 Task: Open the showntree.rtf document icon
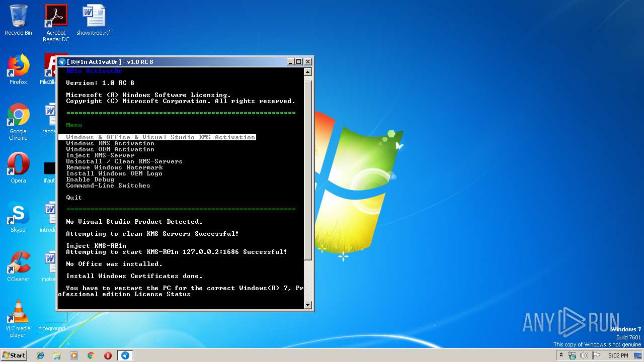coord(94,20)
